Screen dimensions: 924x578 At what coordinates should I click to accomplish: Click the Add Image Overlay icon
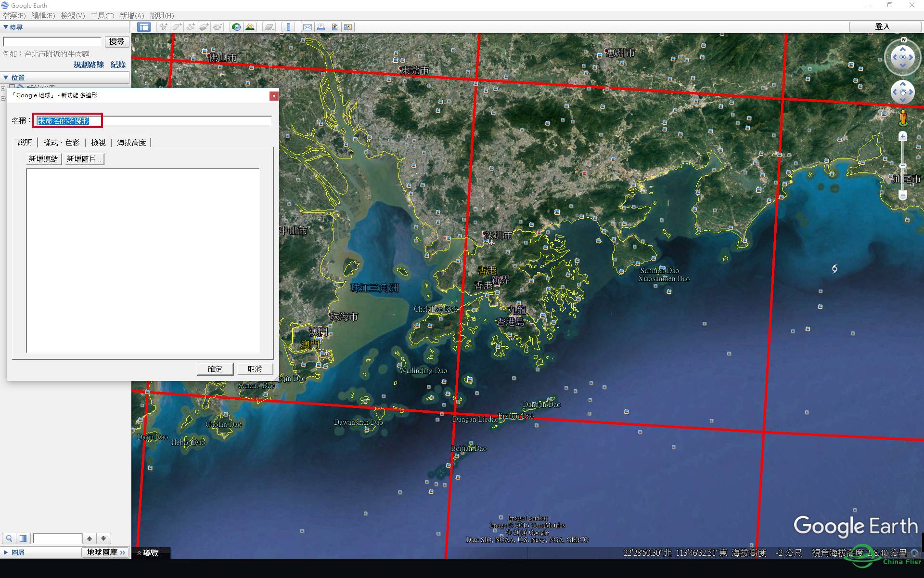(x=204, y=27)
